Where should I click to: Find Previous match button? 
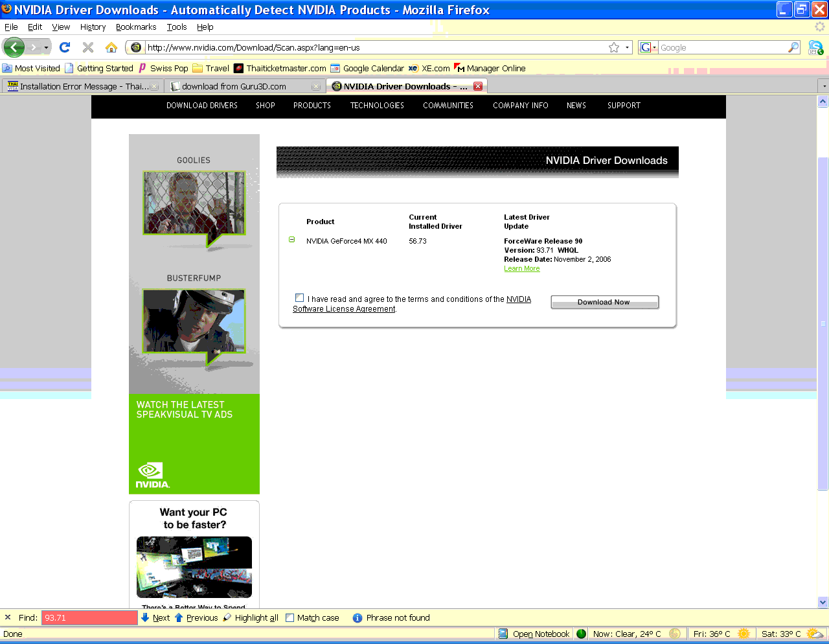click(196, 617)
